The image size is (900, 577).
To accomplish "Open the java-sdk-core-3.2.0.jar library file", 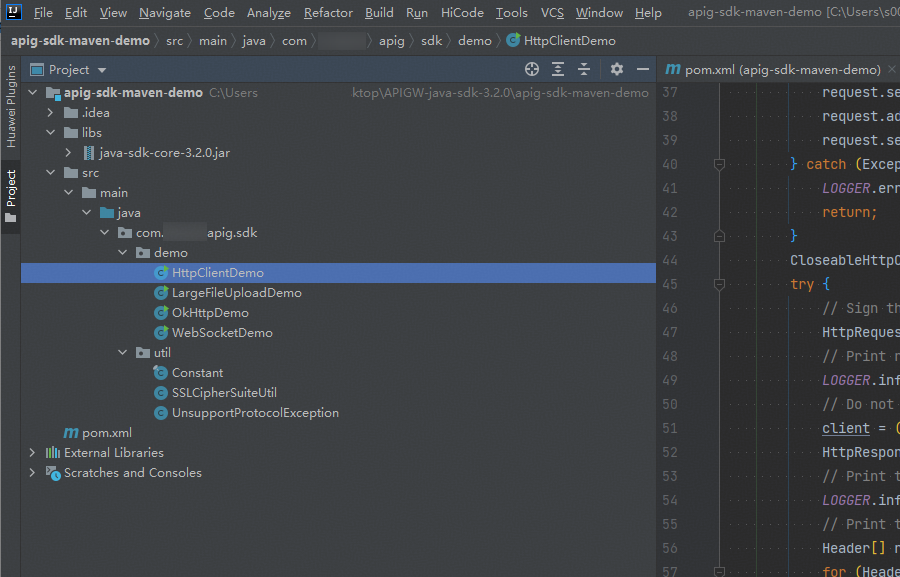I will click(x=164, y=153).
